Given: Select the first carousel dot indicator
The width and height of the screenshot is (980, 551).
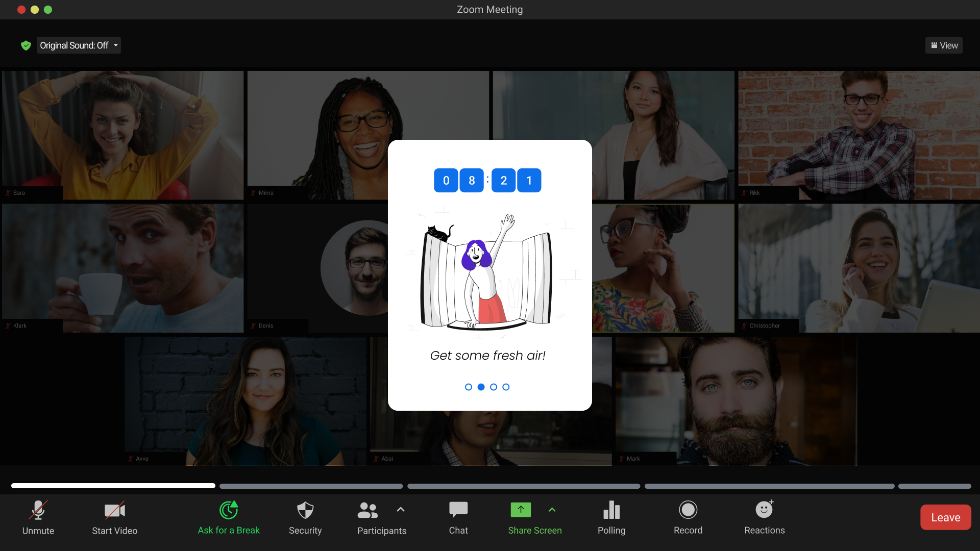Looking at the screenshot, I should (x=469, y=387).
